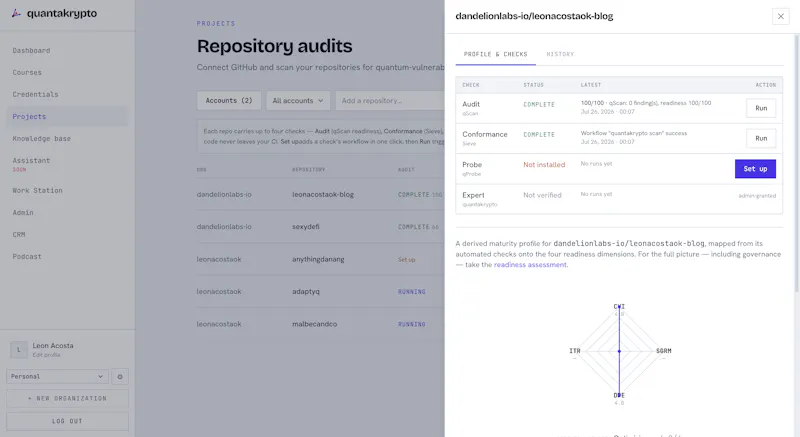
Task: Open Dashboard in the sidebar
Action: (32, 50)
